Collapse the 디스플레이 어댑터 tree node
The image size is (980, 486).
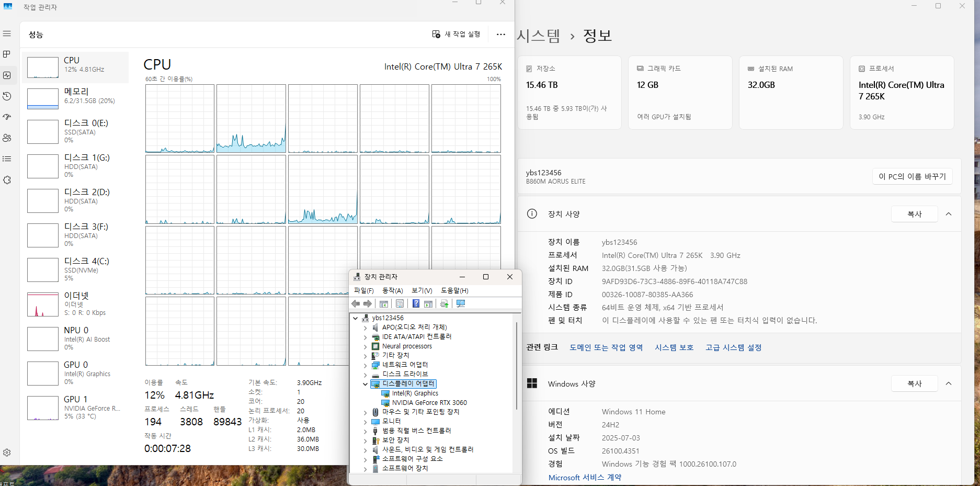pyautogui.click(x=365, y=383)
